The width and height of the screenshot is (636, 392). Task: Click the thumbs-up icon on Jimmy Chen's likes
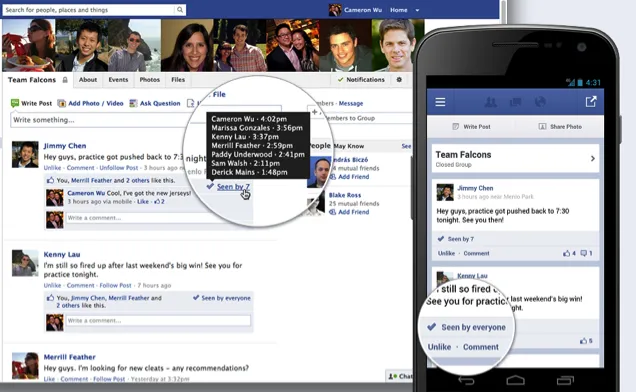50,180
